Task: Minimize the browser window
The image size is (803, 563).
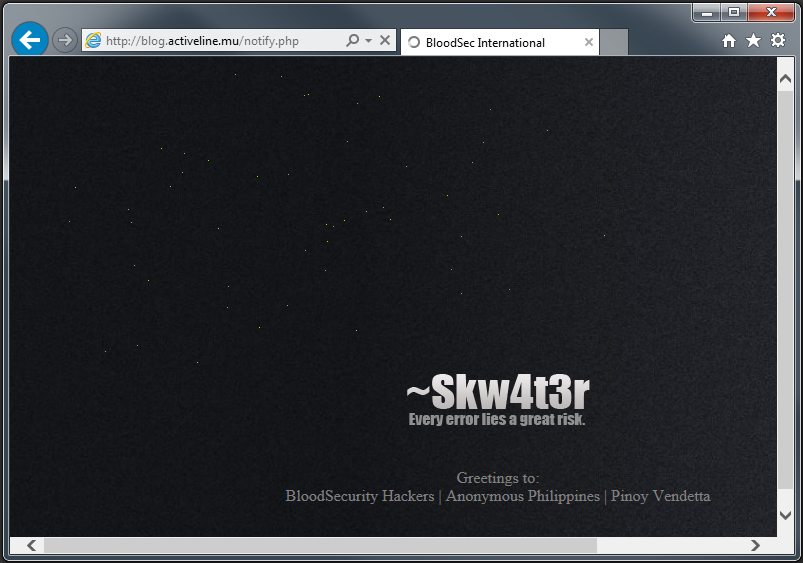Action: tap(707, 12)
